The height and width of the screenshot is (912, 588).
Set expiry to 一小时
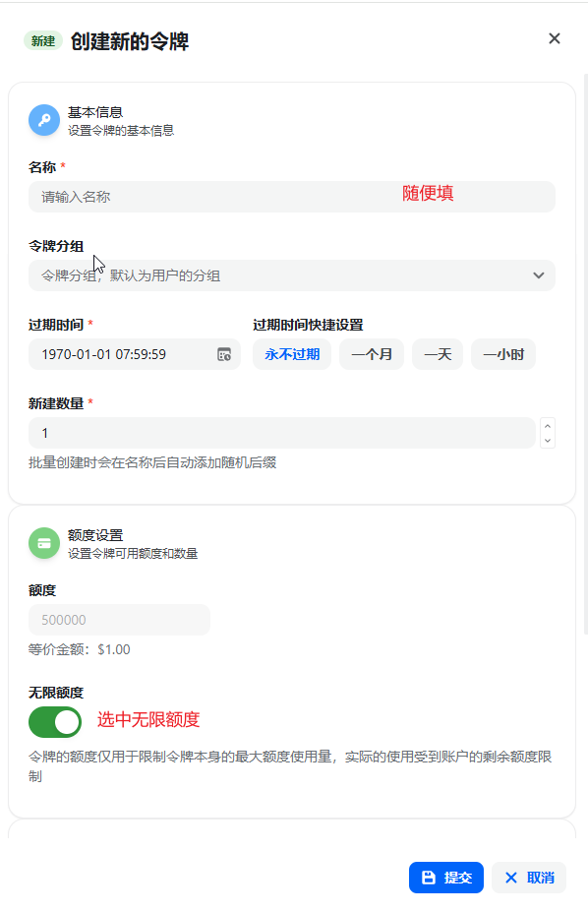tap(503, 354)
